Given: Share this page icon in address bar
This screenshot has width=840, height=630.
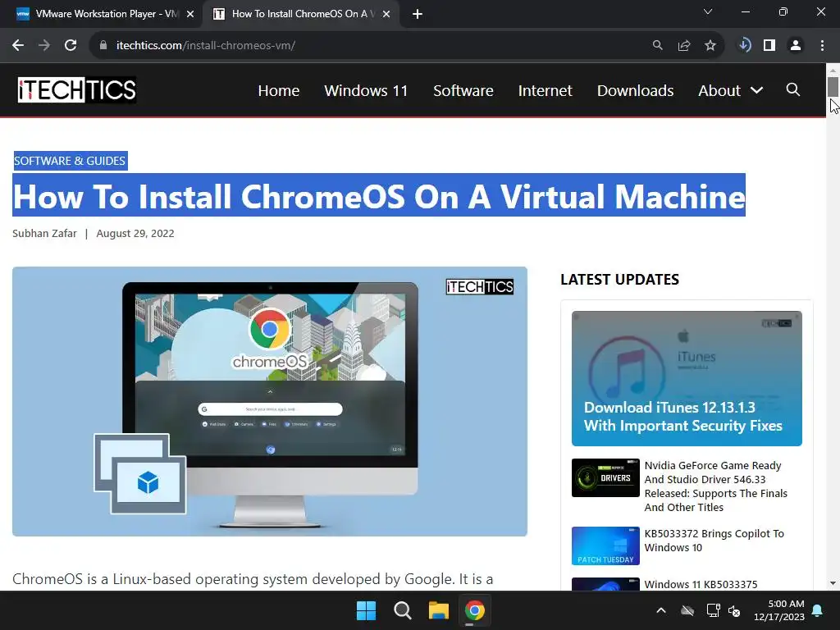Looking at the screenshot, I should tap(684, 46).
